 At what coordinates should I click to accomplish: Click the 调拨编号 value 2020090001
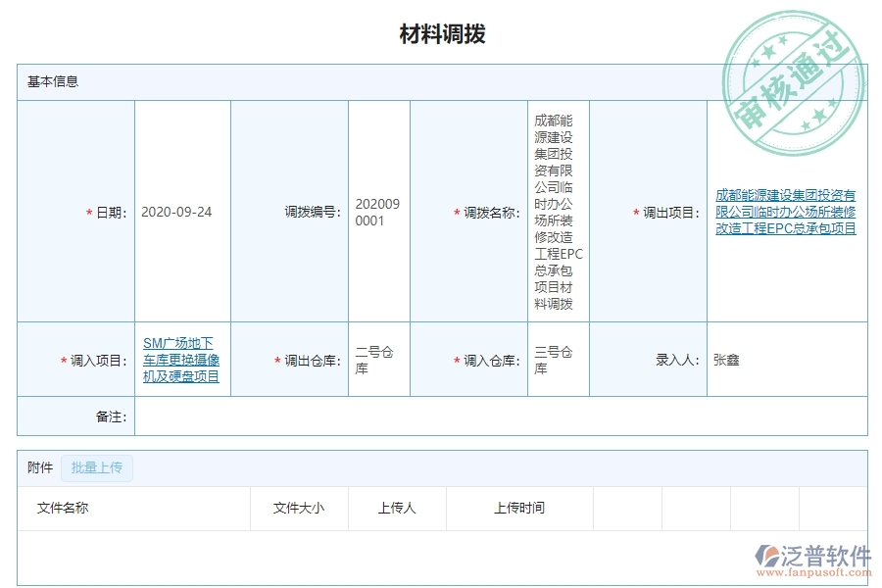coord(377,212)
